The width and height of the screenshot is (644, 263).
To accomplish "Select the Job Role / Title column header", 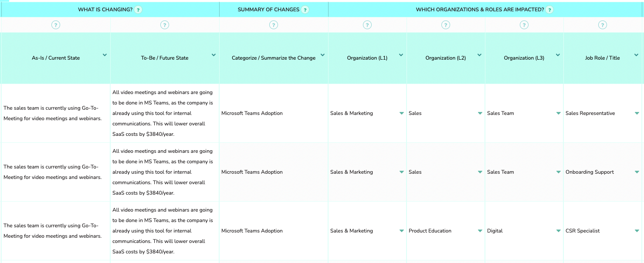I will pyautogui.click(x=603, y=57).
